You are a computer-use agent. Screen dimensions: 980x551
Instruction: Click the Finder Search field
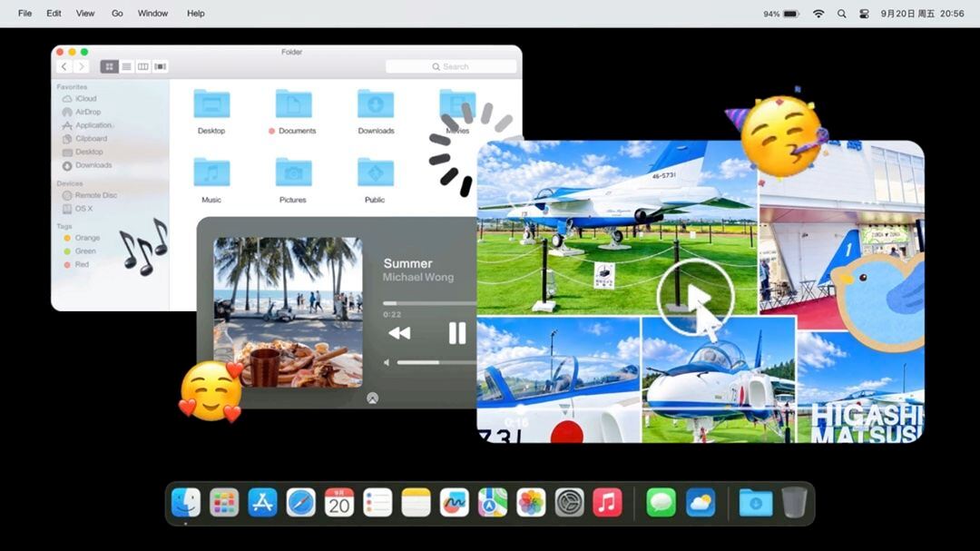point(451,66)
